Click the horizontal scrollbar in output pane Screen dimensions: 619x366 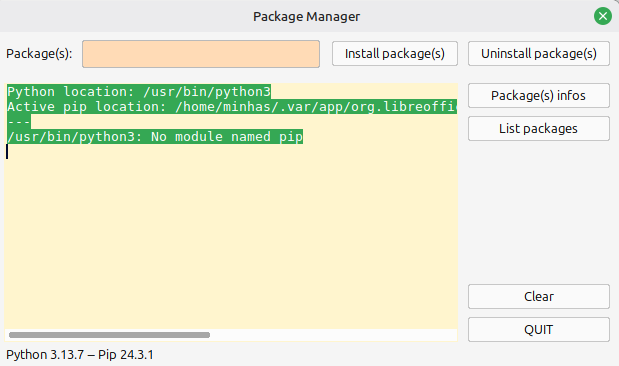click(109, 335)
